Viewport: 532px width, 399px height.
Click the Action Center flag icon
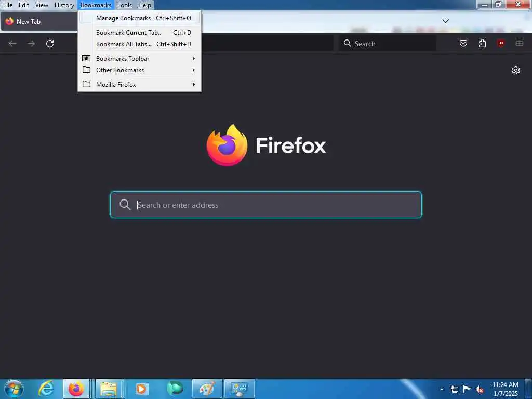467,389
